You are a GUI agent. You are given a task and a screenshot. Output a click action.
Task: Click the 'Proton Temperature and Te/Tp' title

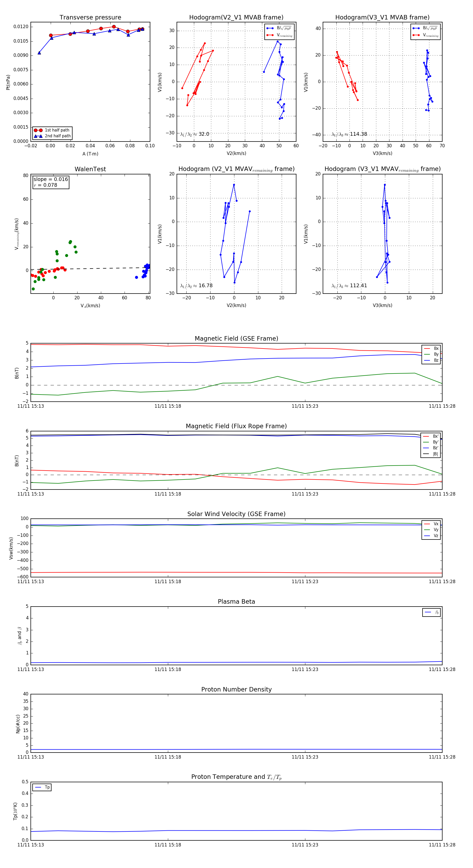click(236, 777)
